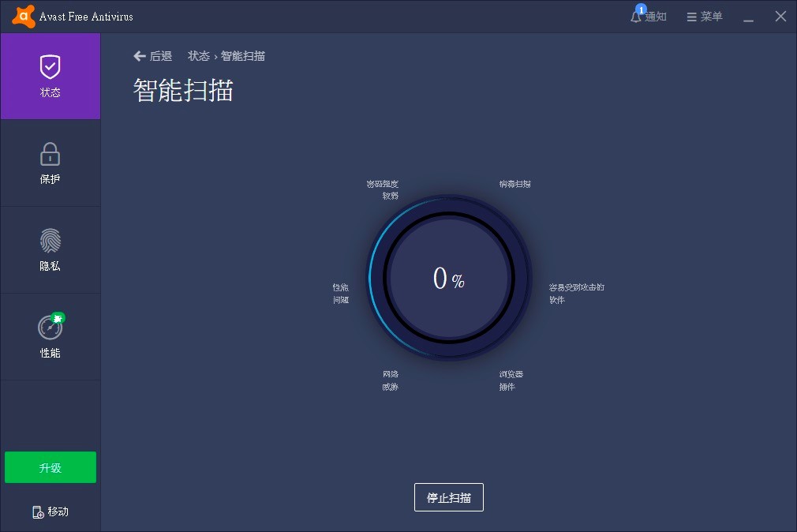Click the 智能扫描 breadcrumb label
797x532 pixels.
pyautogui.click(x=245, y=55)
